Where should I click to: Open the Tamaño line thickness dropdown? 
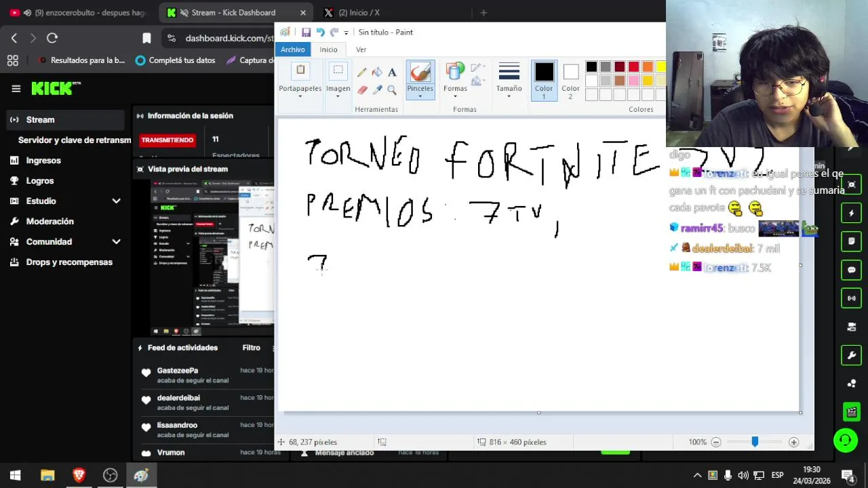[509, 96]
